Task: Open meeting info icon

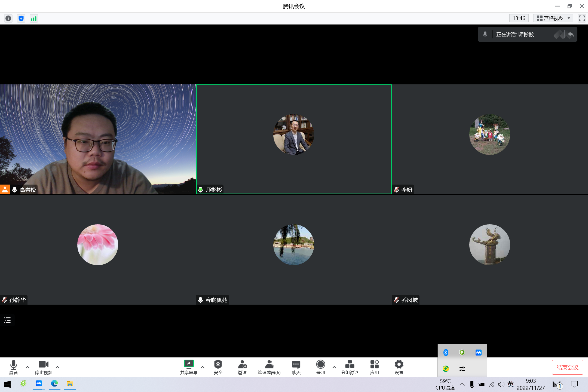Action: pos(8,18)
